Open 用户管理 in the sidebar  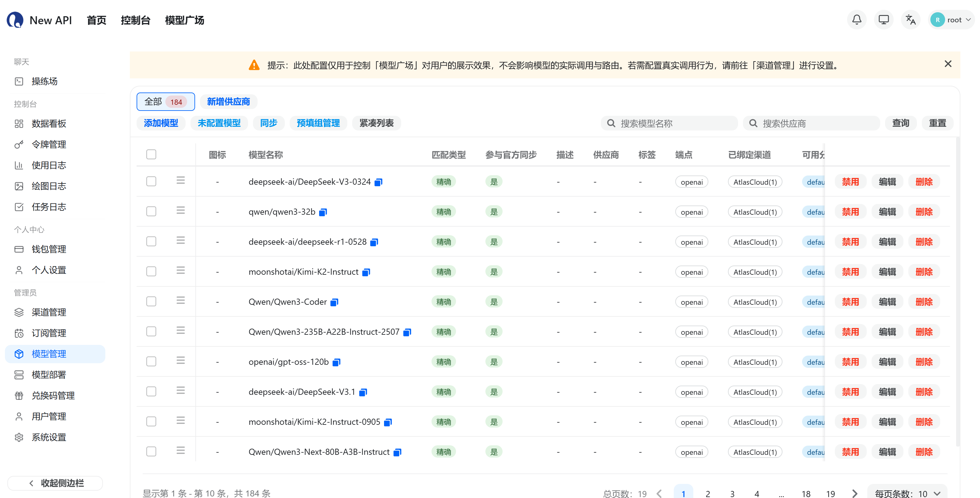tap(55, 417)
